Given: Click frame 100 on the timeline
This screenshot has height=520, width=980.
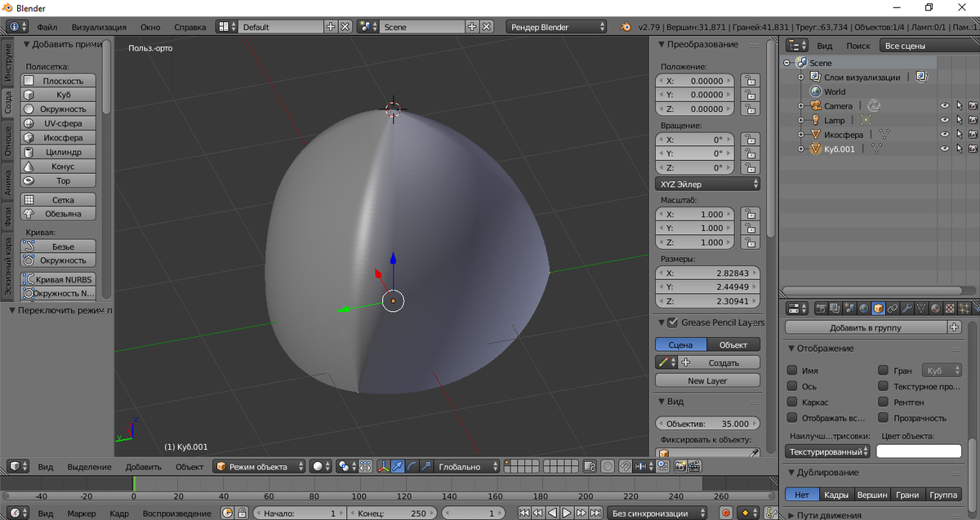Looking at the screenshot, I should coord(359,496).
